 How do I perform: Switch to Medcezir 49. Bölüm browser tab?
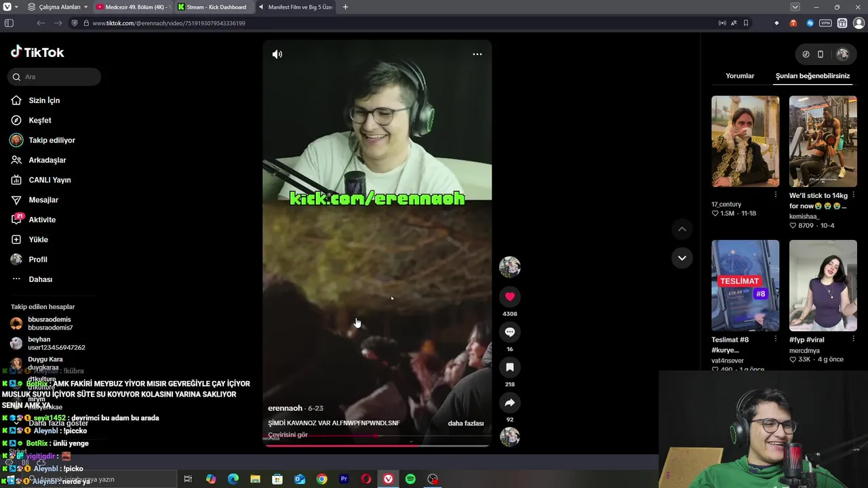[133, 7]
